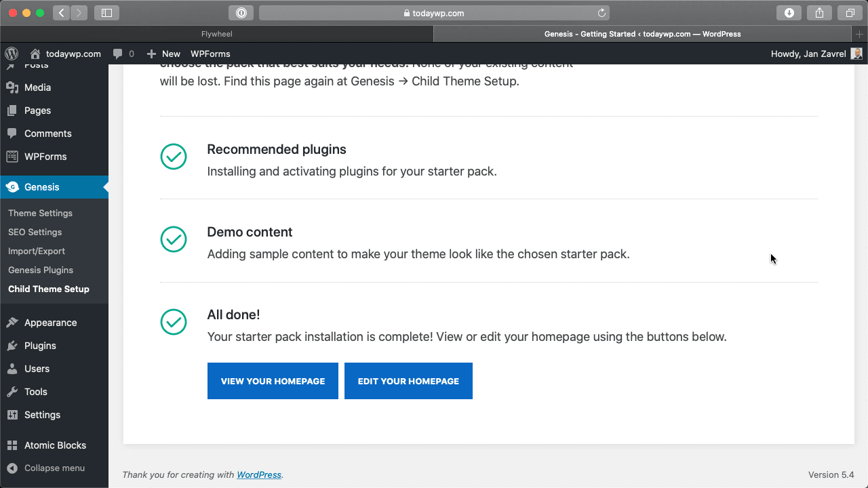Select Child Theme Setup submenu
This screenshot has height=488, width=868.
click(49, 289)
